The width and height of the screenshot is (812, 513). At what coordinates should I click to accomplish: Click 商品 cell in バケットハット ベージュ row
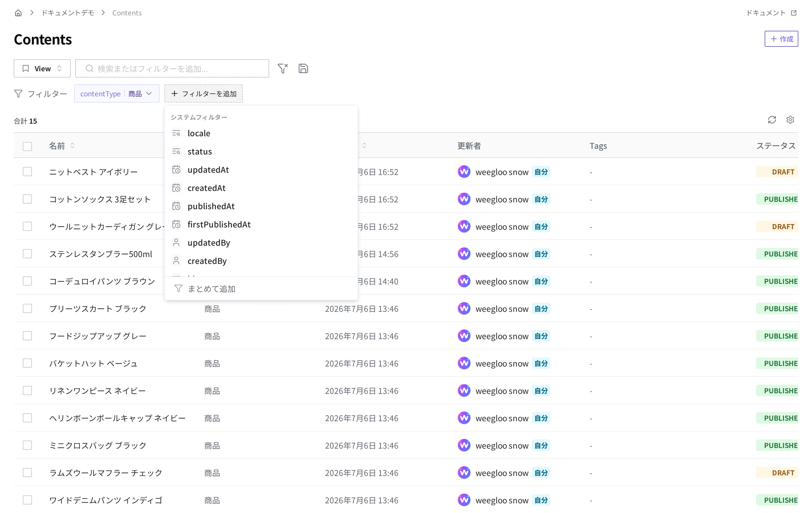[x=212, y=363]
